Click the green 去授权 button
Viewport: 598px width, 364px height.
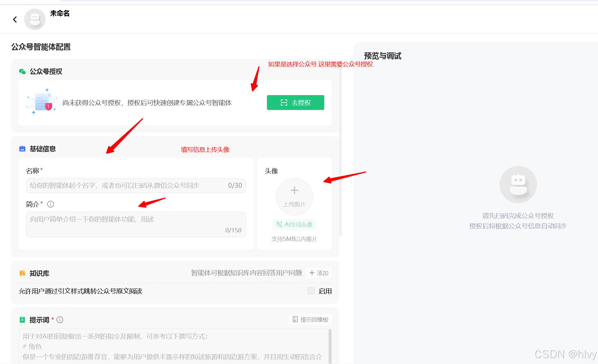point(295,103)
